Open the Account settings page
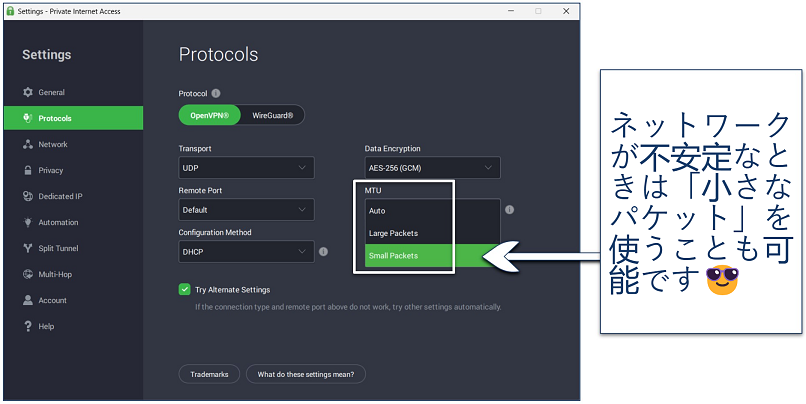 click(73, 300)
